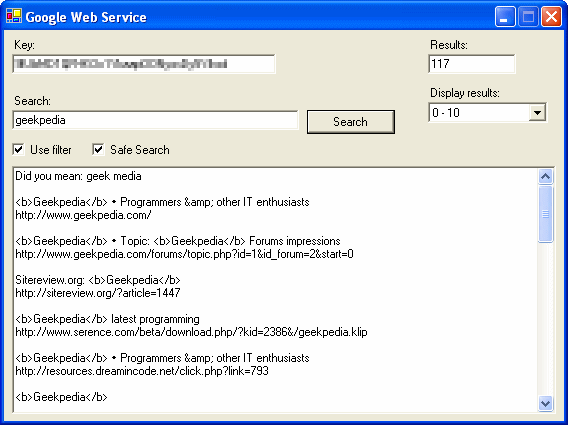Click the Safe Search label text
Viewport: 568px width, 425px height.
pos(140,150)
